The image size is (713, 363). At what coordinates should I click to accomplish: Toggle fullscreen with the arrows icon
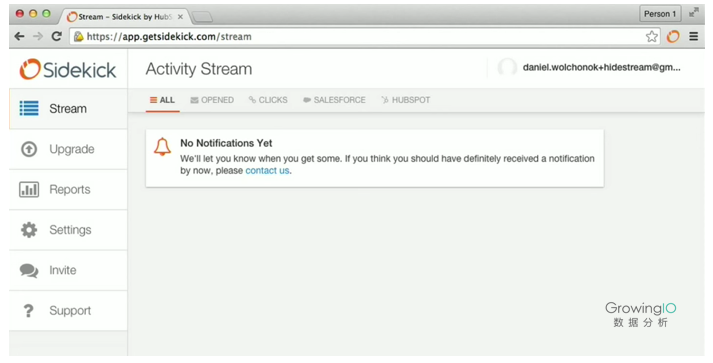pyautogui.click(x=694, y=13)
